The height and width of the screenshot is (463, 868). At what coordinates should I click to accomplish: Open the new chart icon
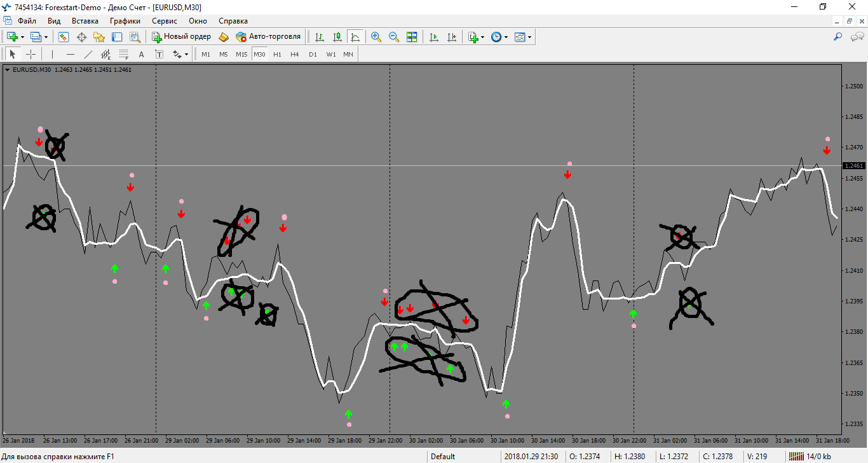point(12,37)
